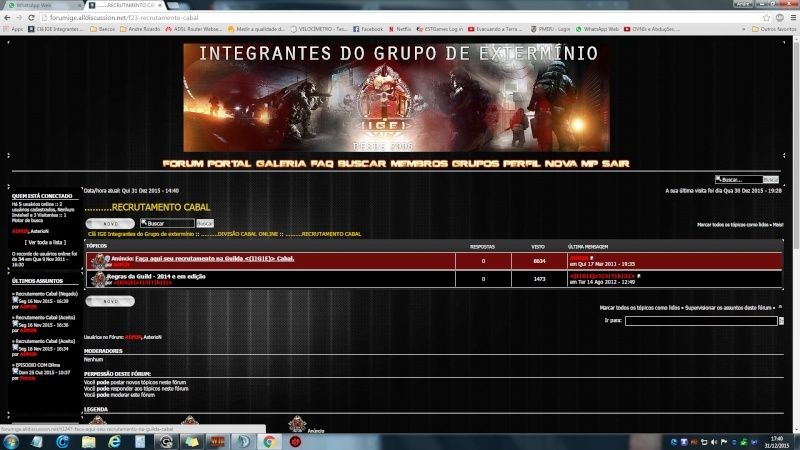Open the Chrome menu icon
This screenshot has width=800, height=450.
793,17
